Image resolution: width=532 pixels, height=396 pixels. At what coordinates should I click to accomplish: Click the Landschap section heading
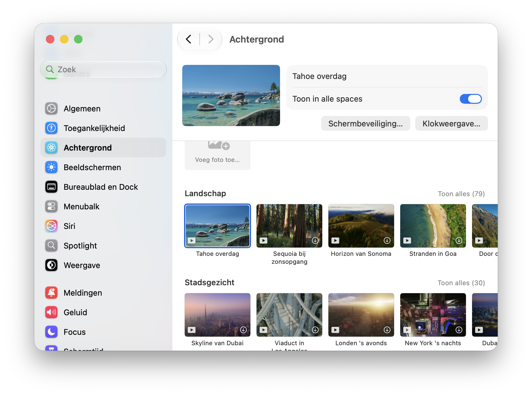click(x=205, y=193)
